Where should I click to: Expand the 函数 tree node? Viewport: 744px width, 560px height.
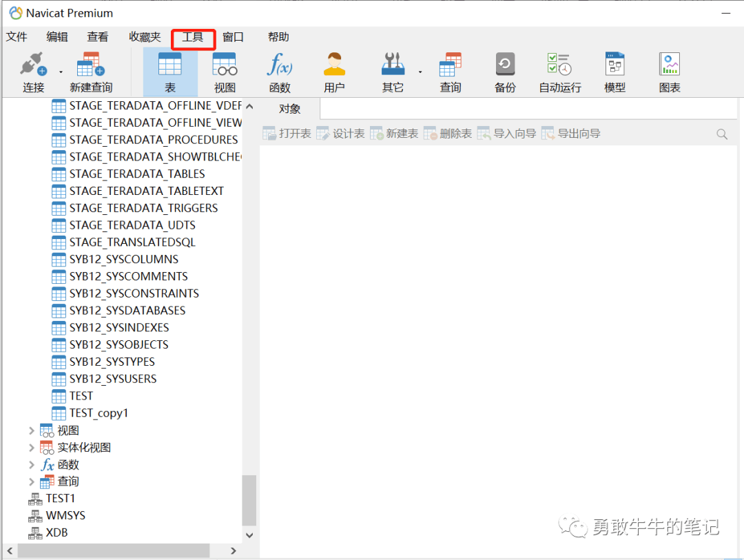pos(31,465)
